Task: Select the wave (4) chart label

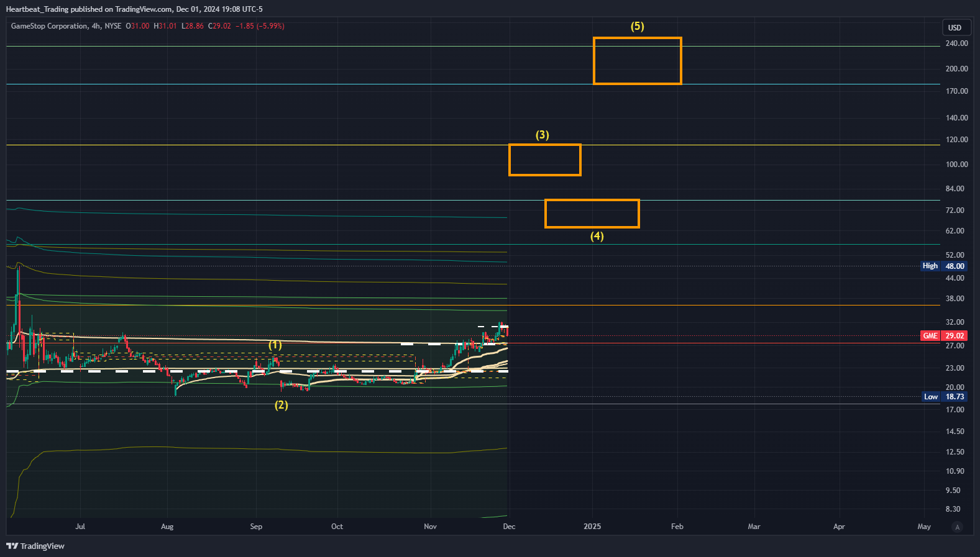Action: [597, 236]
